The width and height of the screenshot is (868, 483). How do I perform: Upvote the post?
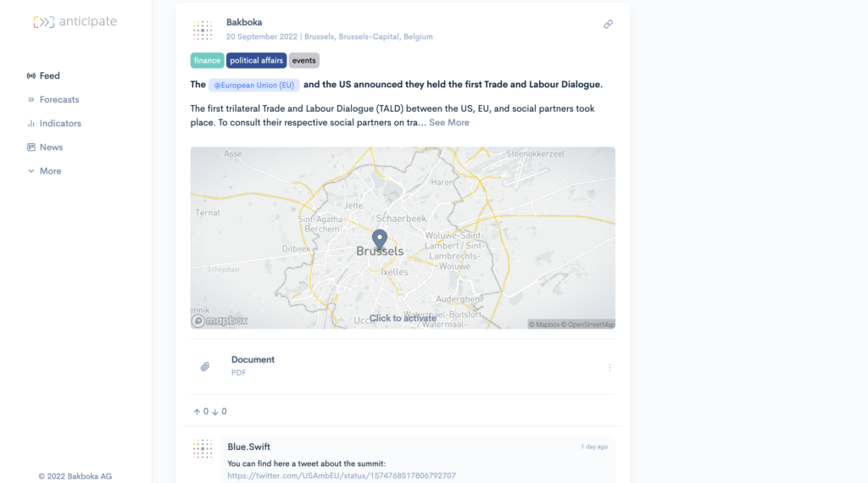[197, 412]
